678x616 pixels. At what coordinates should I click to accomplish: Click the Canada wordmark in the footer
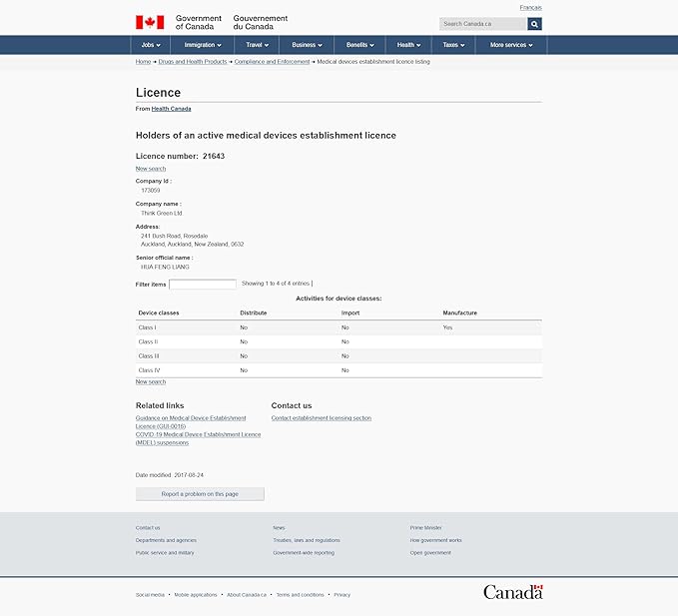click(x=512, y=592)
